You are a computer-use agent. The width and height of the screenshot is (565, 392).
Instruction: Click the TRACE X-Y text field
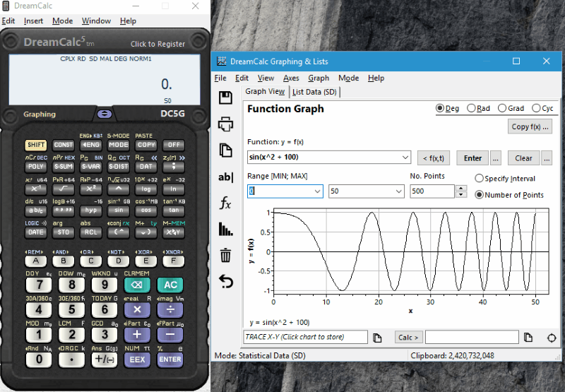tap(306, 337)
